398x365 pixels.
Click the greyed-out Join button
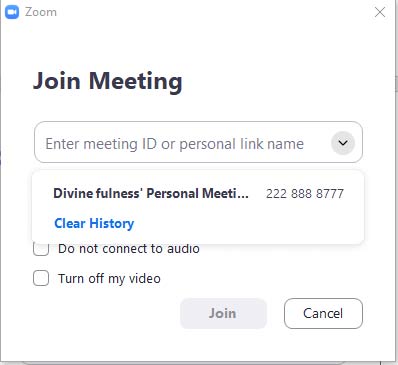[x=223, y=313]
